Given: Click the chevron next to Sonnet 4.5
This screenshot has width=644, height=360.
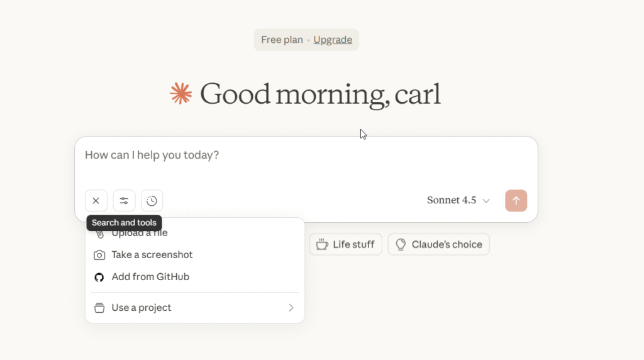Looking at the screenshot, I should click(x=486, y=201).
